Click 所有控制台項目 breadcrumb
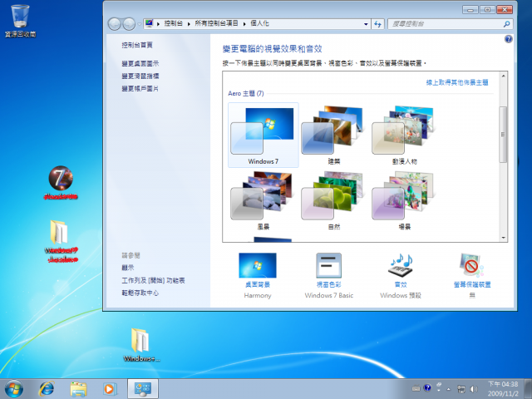The image size is (532, 399). (x=216, y=23)
